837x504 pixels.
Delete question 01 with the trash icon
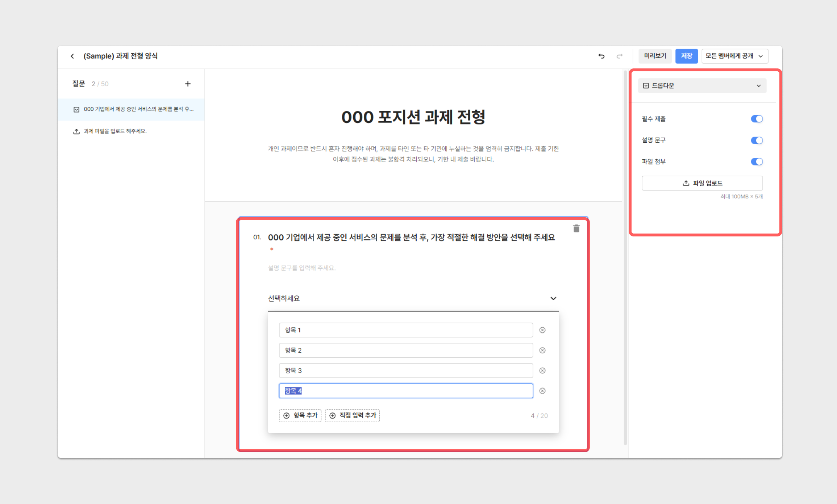click(x=576, y=228)
